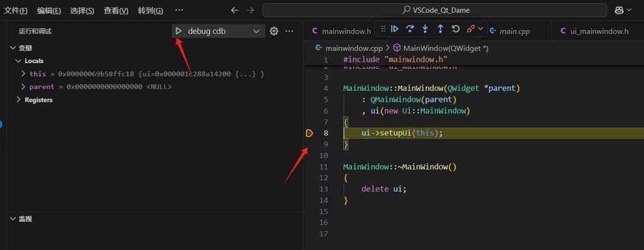Switch to the main.cpp tab
This screenshot has width=644, height=250.
tap(514, 31)
